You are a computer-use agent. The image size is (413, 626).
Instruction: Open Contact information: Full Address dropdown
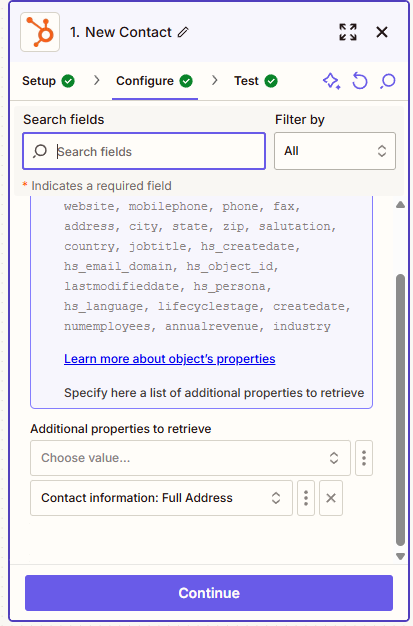pyautogui.click(x=161, y=498)
